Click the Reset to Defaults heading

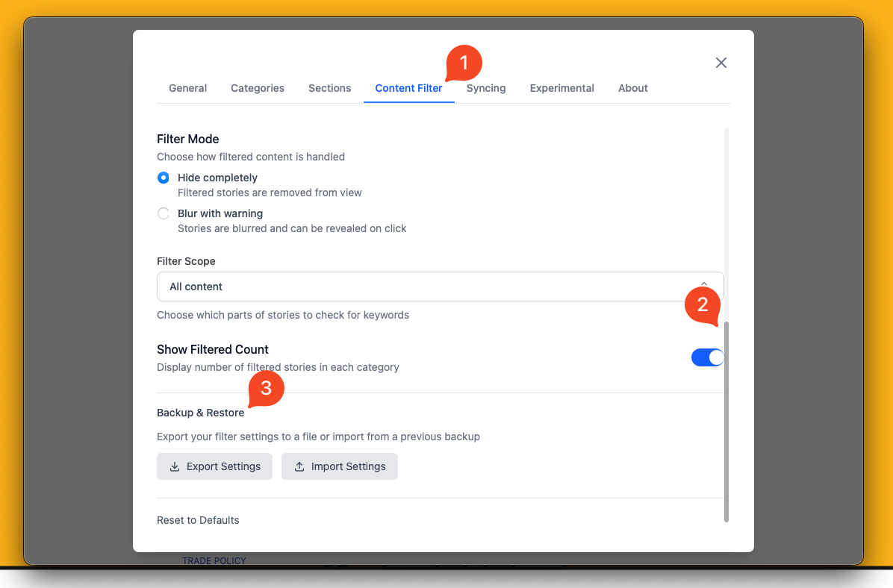pos(198,520)
